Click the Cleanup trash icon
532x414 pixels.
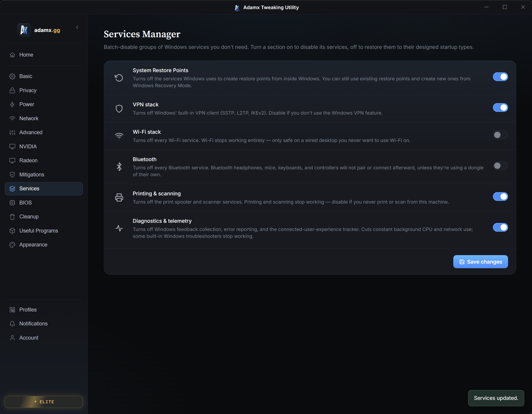click(x=12, y=217)
